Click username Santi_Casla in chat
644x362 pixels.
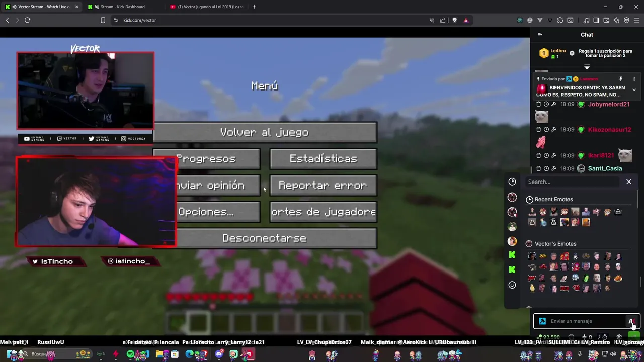coord(605,168)
